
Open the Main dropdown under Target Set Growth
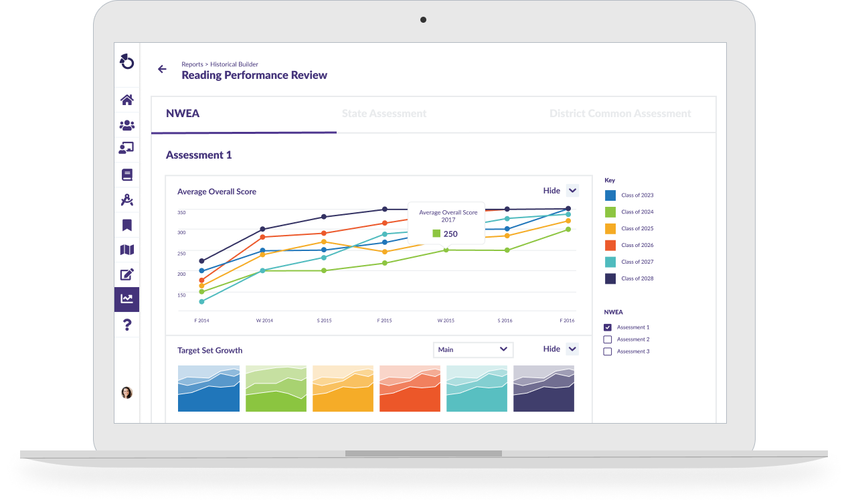point(473,349)
